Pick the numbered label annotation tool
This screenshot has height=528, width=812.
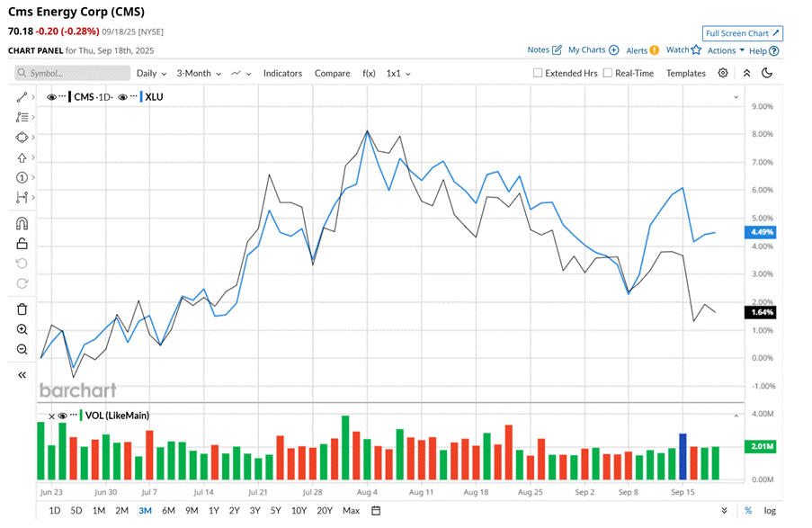tap(22, 178)
